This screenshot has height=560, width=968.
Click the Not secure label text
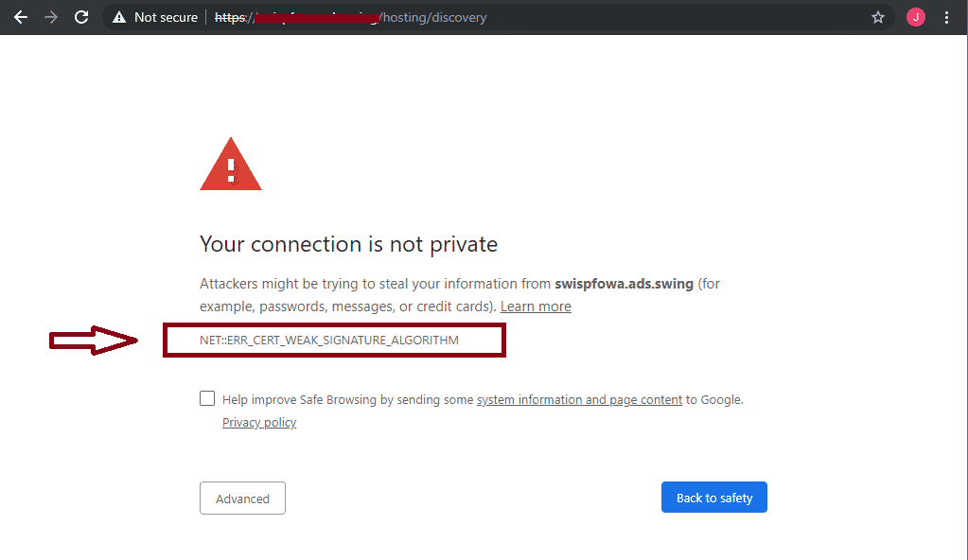167,17
